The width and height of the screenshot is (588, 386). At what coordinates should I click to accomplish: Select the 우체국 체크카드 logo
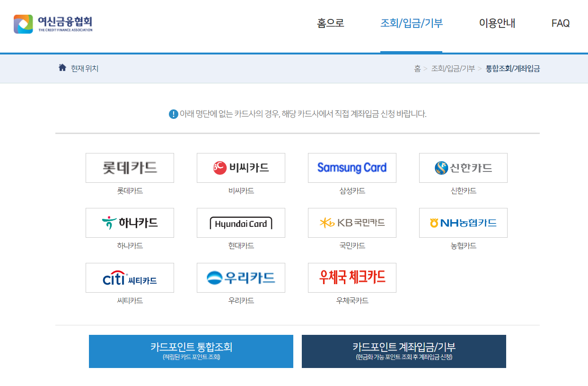tap(352, 278)
